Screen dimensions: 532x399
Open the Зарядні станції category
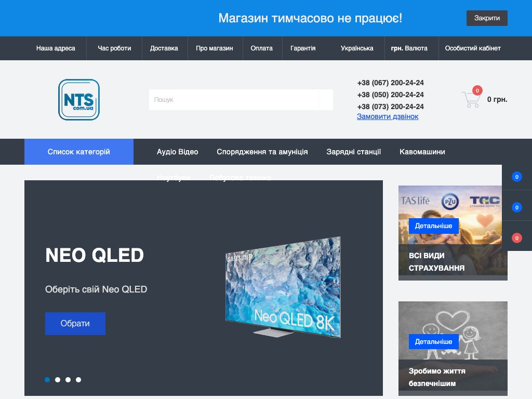[353, 152]
